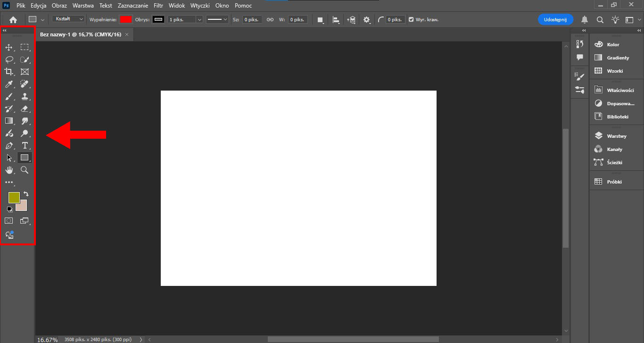
Task: Open the path arrangement options
Action: [351, 20]
